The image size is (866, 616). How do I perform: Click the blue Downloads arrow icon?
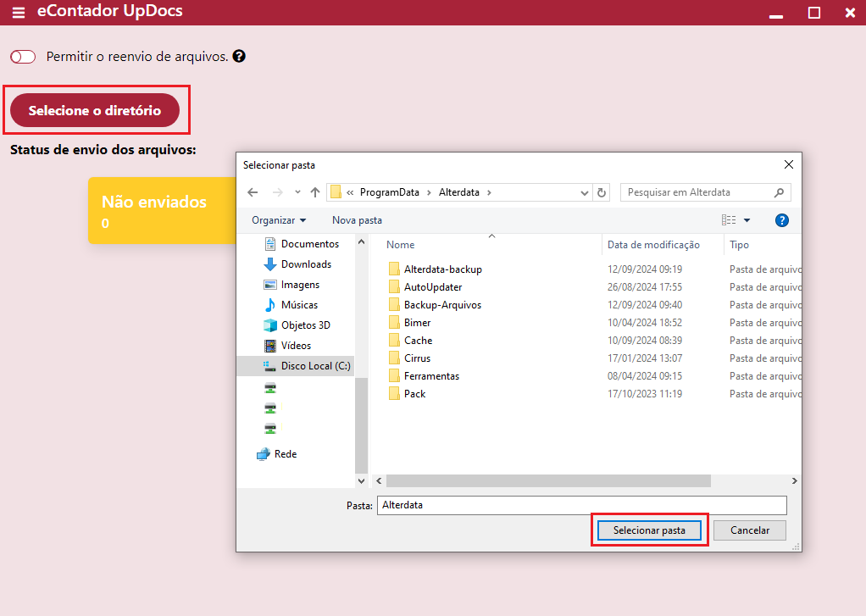click(x=270, y=264)
